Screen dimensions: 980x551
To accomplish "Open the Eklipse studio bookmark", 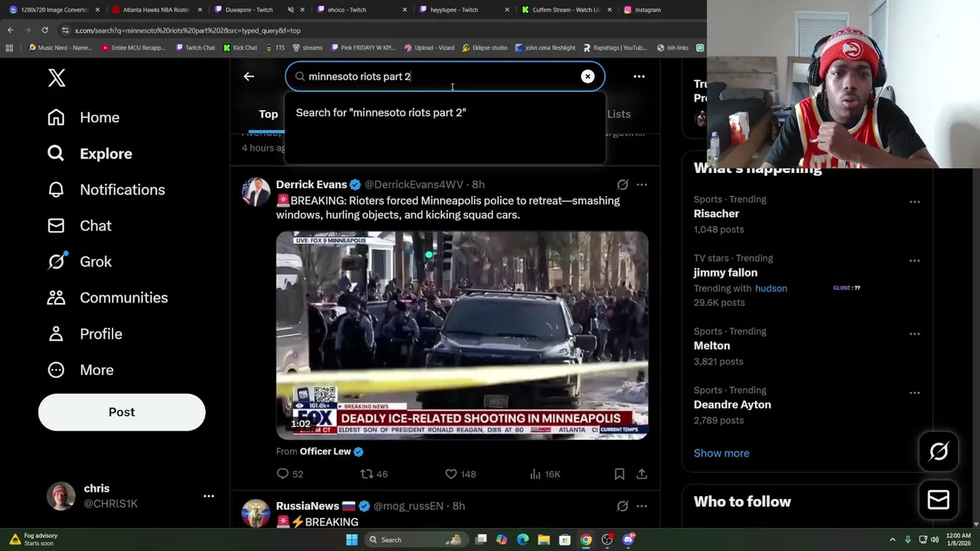I will [x=485, y=47].
